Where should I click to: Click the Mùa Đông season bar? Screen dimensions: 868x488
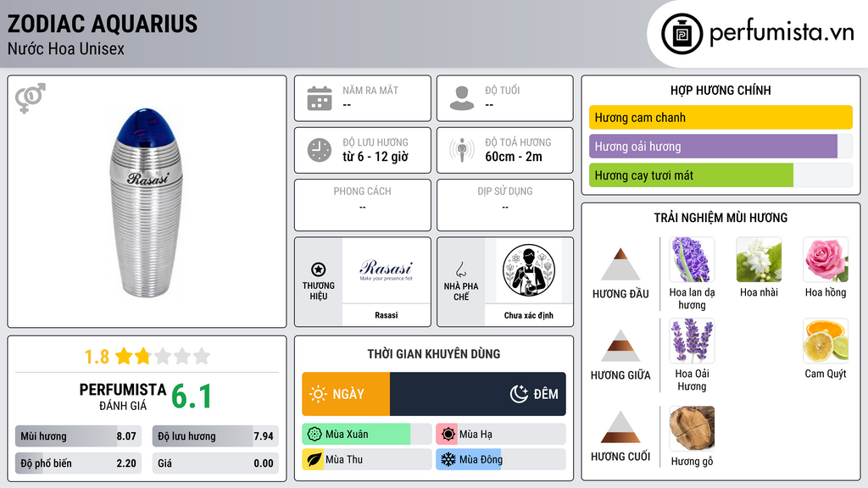click(501, 459)
